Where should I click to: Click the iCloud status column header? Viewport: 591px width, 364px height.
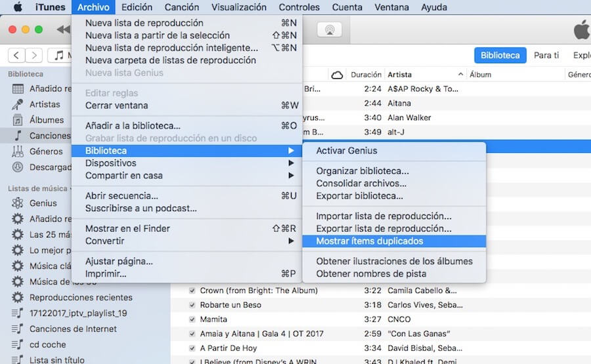pos(337,75)
